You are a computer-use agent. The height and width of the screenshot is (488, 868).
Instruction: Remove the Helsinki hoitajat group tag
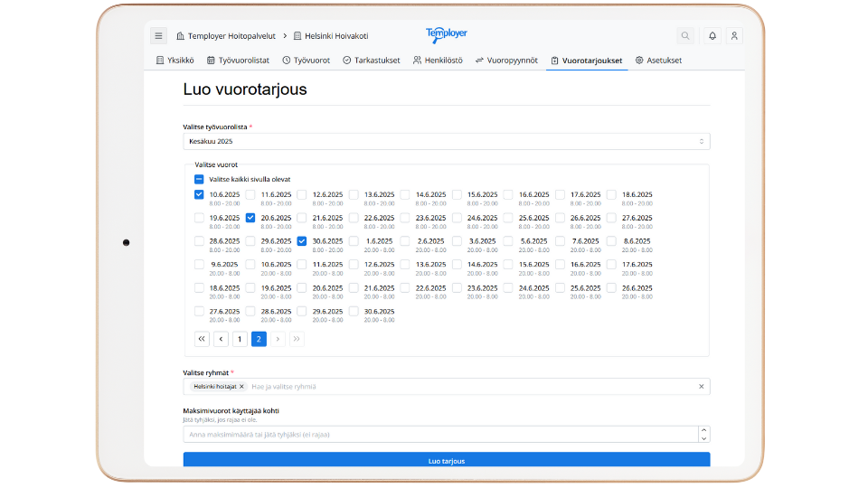pyautogui.click(x=242, y=387)
